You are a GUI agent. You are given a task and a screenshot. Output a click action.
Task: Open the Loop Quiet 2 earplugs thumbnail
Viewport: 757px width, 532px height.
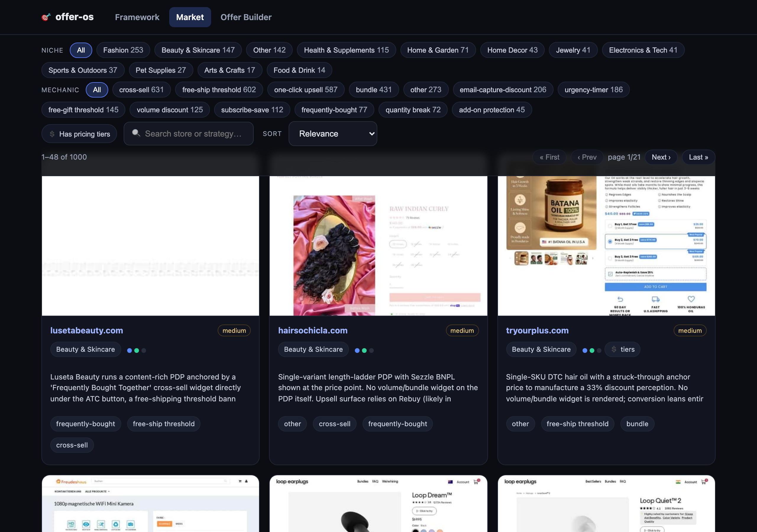click(x=606, y=504)
